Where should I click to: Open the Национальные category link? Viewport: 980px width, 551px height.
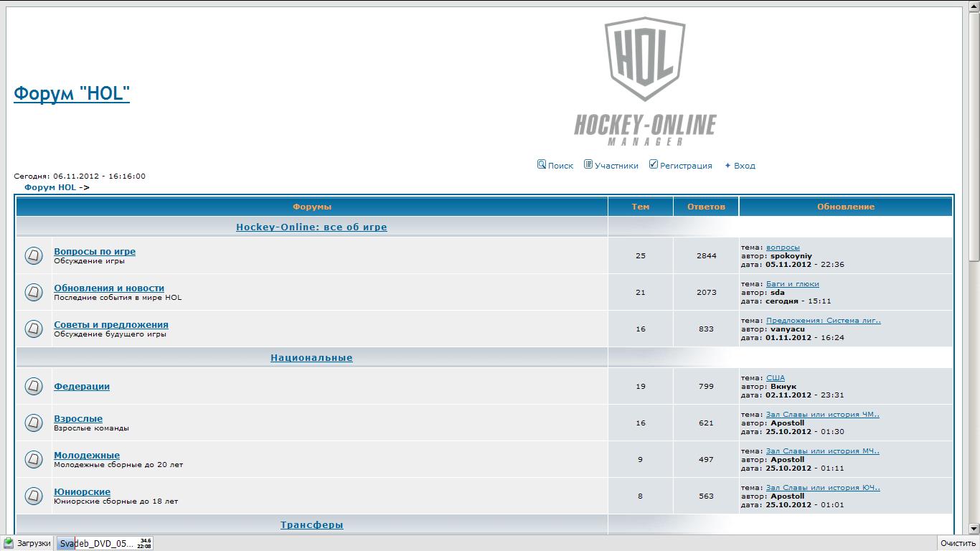tap(311, 357)
